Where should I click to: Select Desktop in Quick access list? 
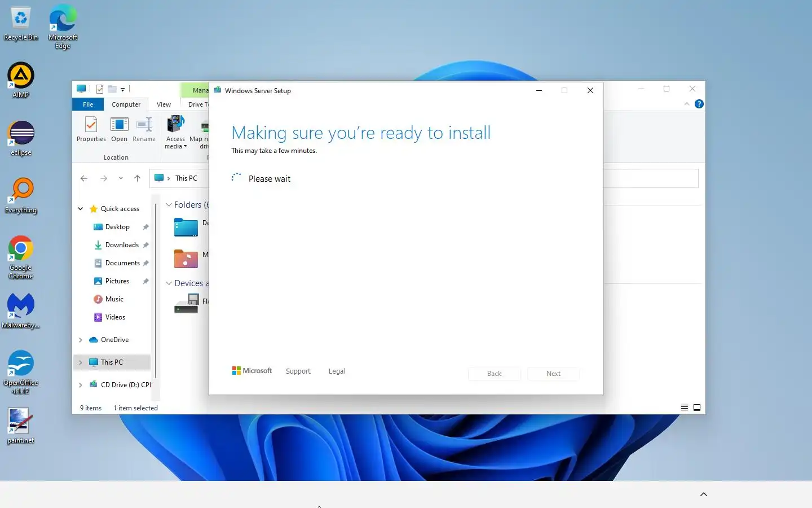pos(117,227)
